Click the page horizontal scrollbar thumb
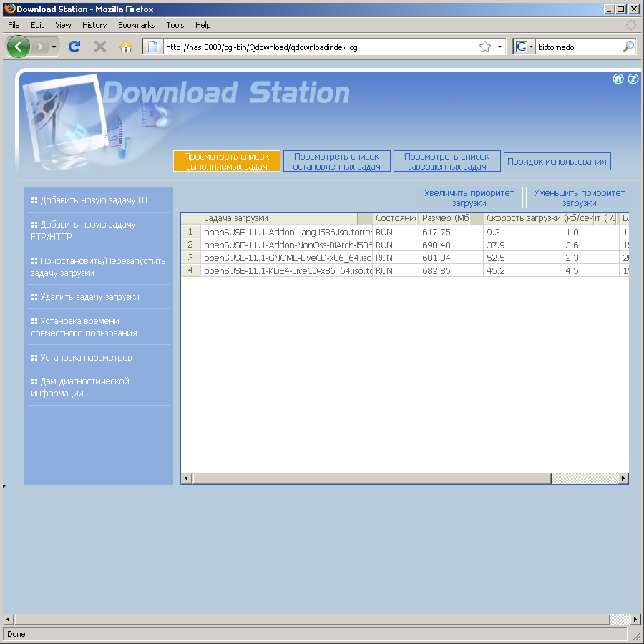The width and height of the screenshot is (644, 644). [x=312, y=619]
